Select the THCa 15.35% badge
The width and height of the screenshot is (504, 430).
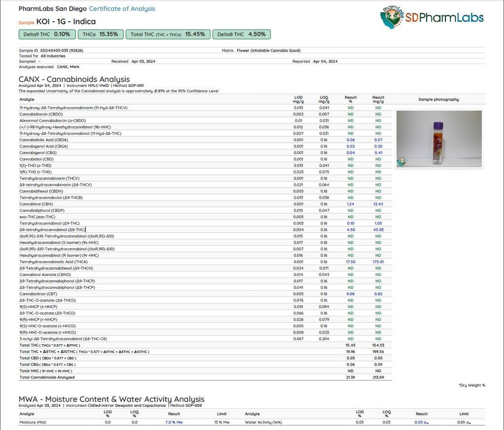point(101,35)
